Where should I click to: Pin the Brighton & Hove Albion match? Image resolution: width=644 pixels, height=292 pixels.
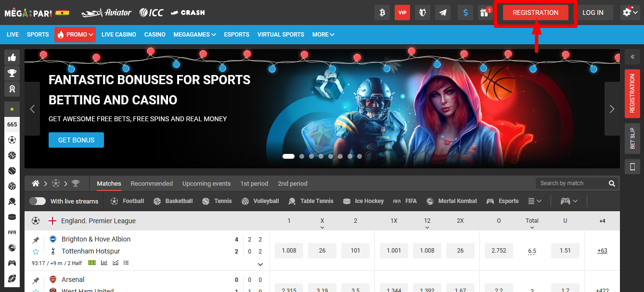[x=36, y=240]
